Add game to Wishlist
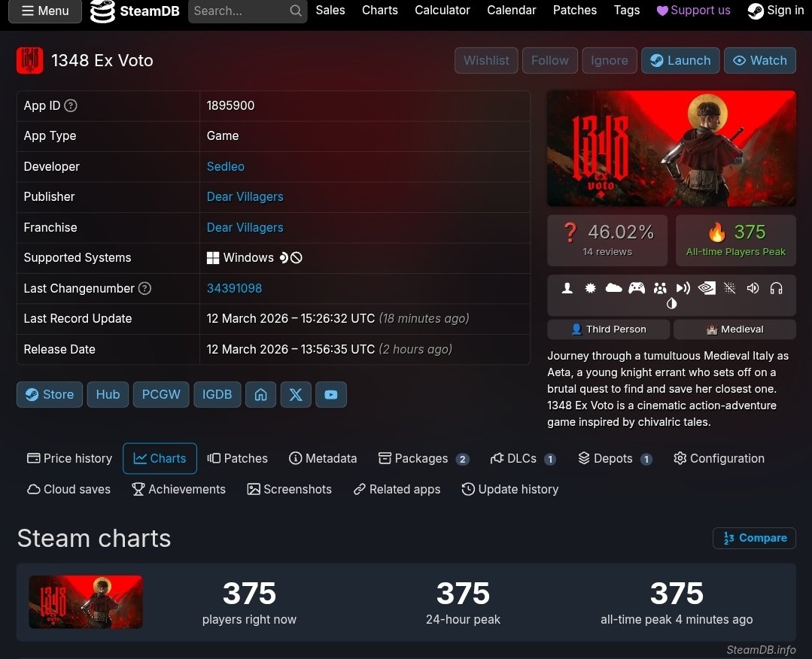This screenshot has width=812, height=659. point(486,61)
